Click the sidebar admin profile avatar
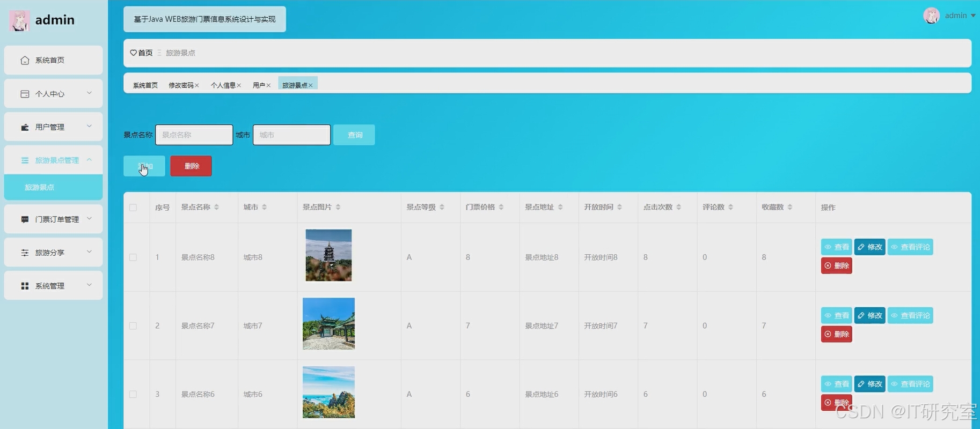980x429 pixels. 19,20
